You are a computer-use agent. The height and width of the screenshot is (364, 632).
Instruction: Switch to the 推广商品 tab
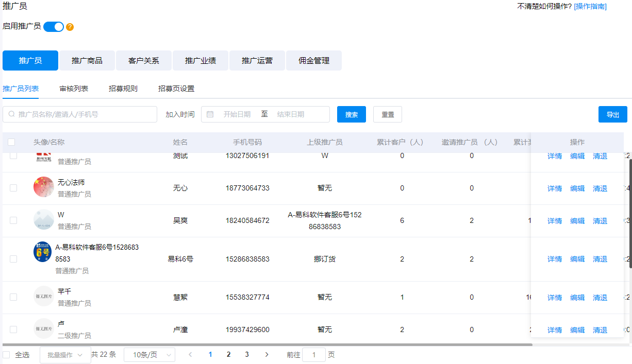(x=87, y=61)
